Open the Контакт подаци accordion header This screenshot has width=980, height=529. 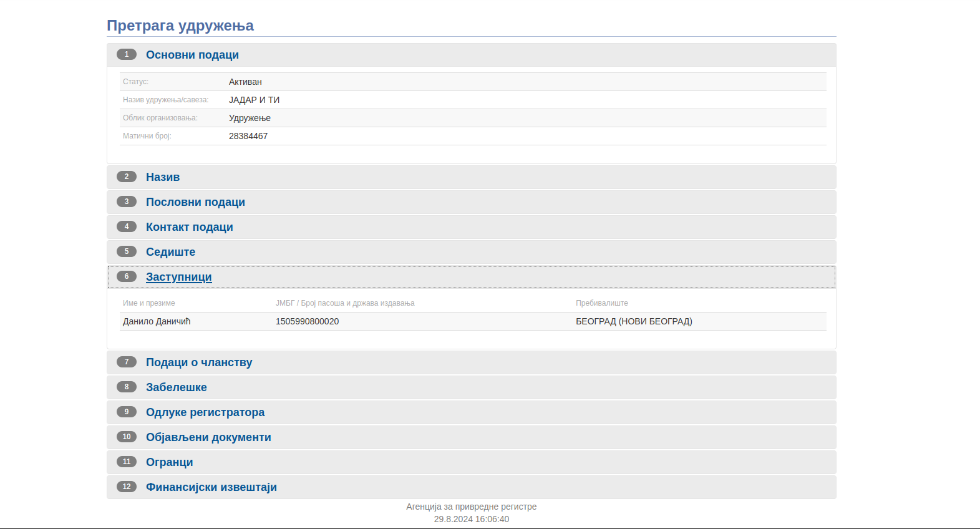(189, 227)
